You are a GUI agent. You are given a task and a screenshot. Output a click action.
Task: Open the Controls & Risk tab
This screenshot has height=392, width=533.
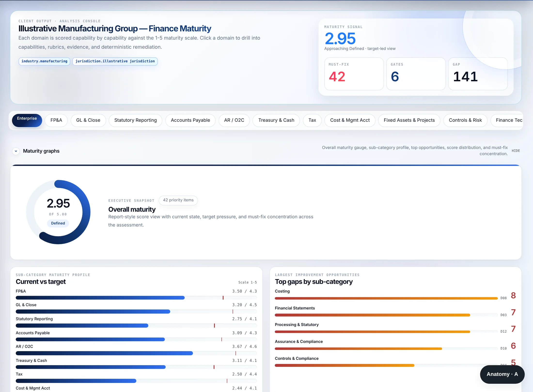(465, 120)
